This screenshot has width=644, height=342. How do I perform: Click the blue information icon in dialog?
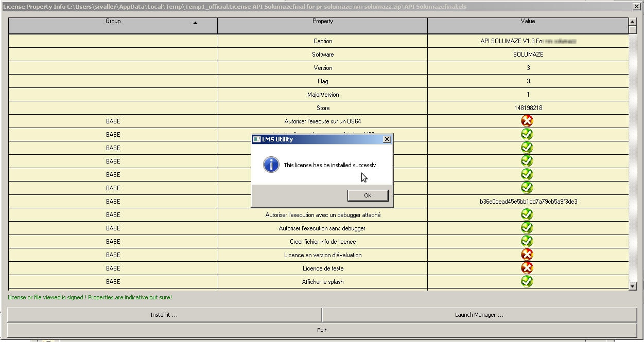(271, 165)
